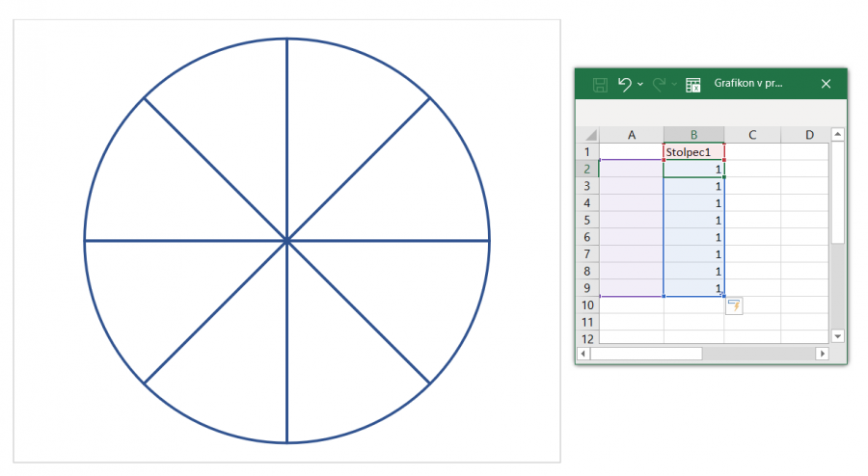Click the Redo arrow icon
This screenshot has height=476, width=868.
pos(660,84)
